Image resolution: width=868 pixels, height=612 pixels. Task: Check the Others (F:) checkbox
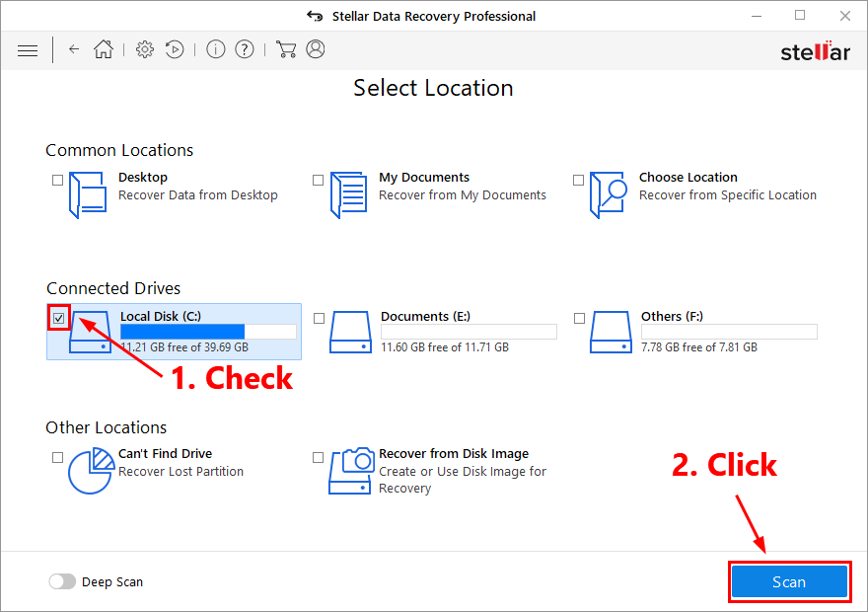pyautogui.click(x=580, y=319)
